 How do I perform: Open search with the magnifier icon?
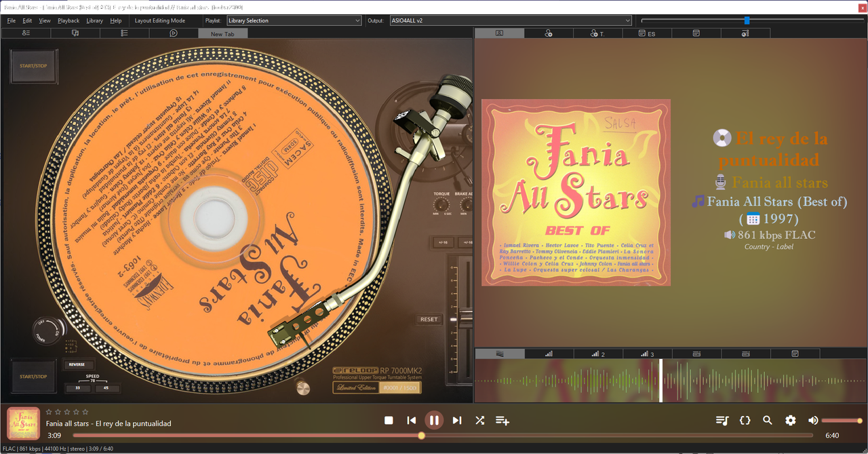[x=768, y=420]
